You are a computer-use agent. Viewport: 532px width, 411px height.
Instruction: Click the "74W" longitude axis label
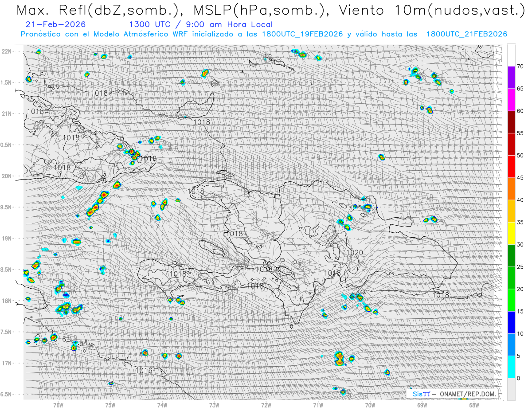[162, 404]
